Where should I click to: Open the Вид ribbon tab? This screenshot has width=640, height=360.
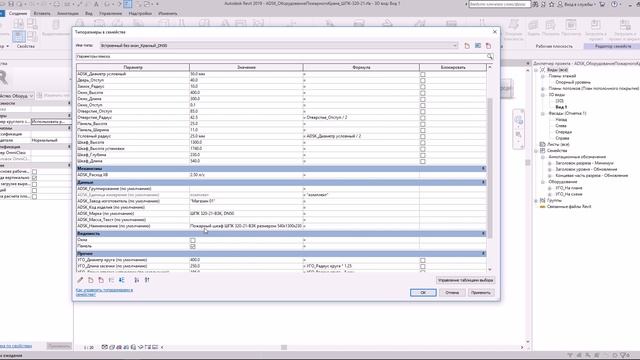click(89, 13)
